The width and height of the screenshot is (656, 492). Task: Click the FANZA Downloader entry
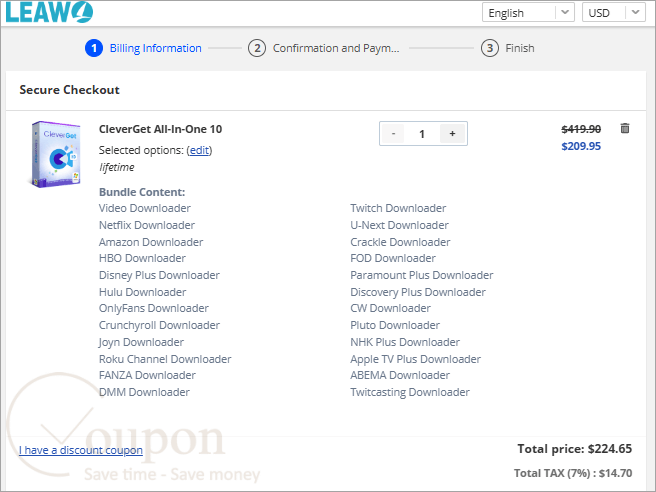(147, 375)
